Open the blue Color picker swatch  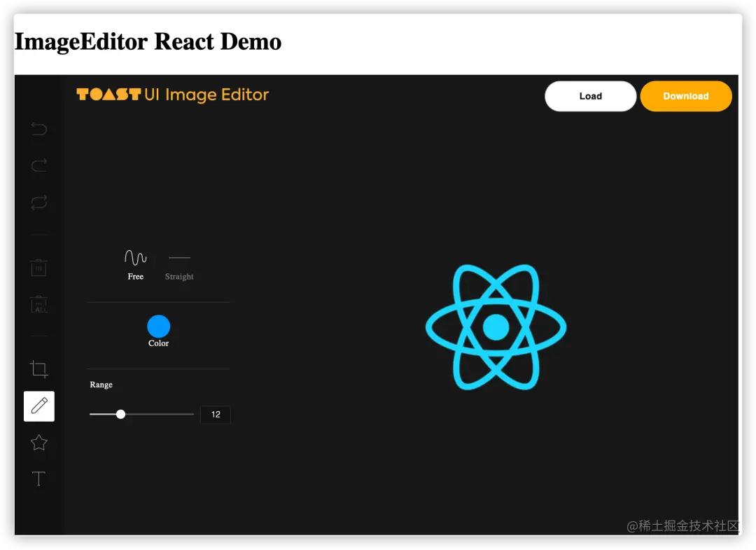tap(159, 326)
